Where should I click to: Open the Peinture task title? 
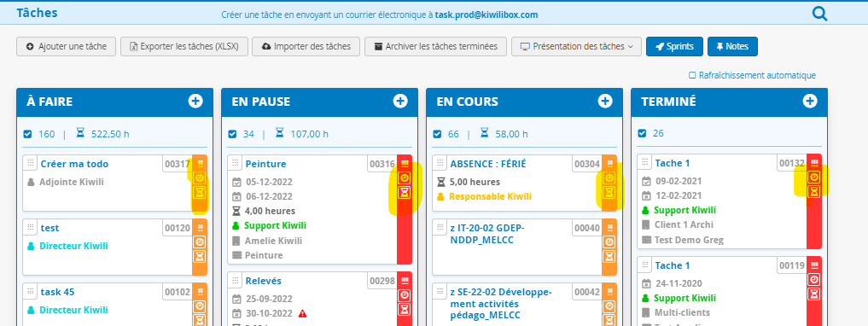(265, 164)
